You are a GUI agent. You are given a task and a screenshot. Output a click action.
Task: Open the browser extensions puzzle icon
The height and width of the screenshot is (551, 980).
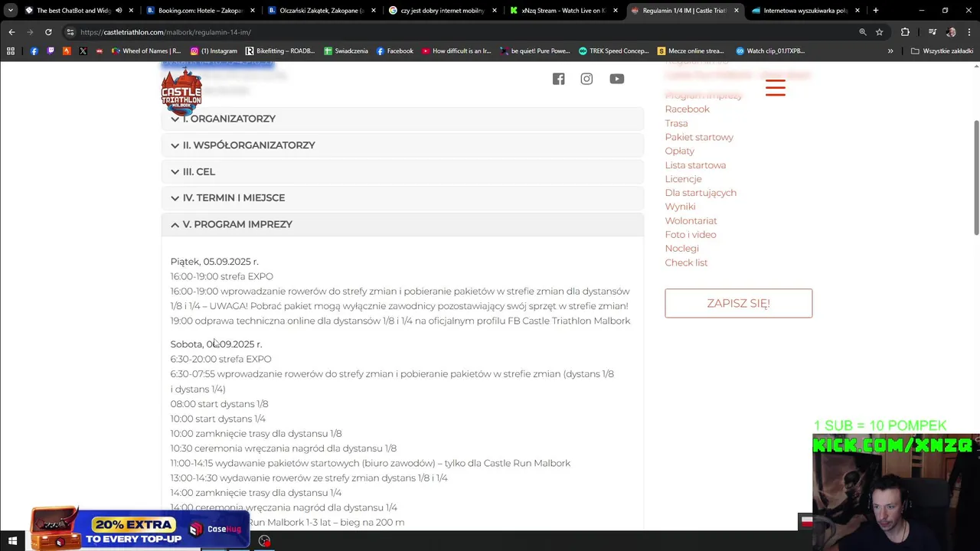[x=905, y=32]
